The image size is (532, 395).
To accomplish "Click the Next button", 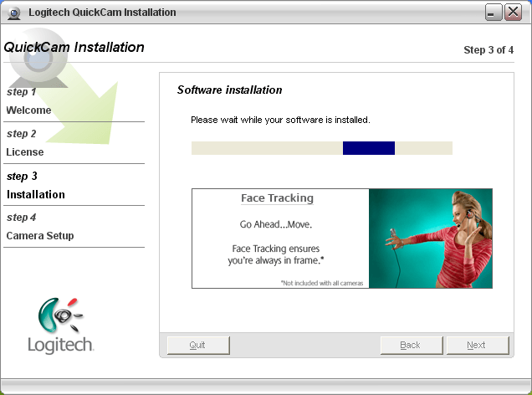I will click(x=478, y=345).
